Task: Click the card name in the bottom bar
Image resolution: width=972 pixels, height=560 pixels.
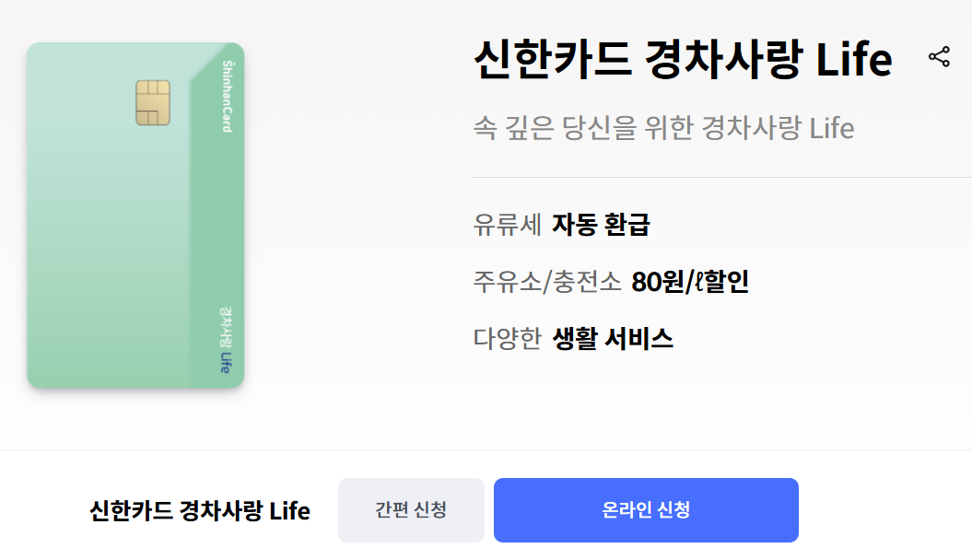Action: 200,510
